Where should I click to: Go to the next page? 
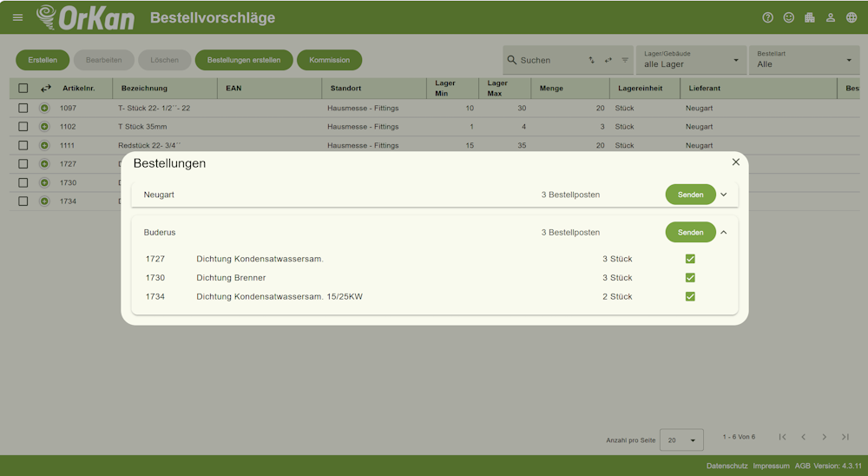tap(825, 437)
